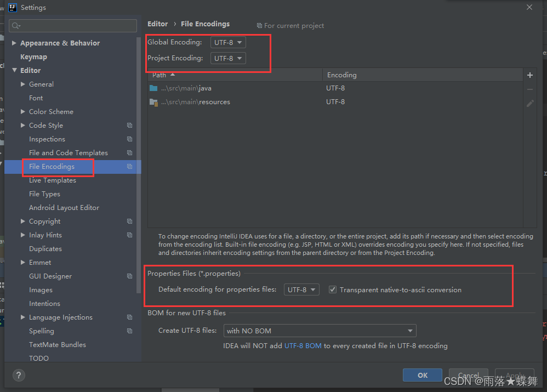Expand the Code Style node arrow

coord(23,126)
